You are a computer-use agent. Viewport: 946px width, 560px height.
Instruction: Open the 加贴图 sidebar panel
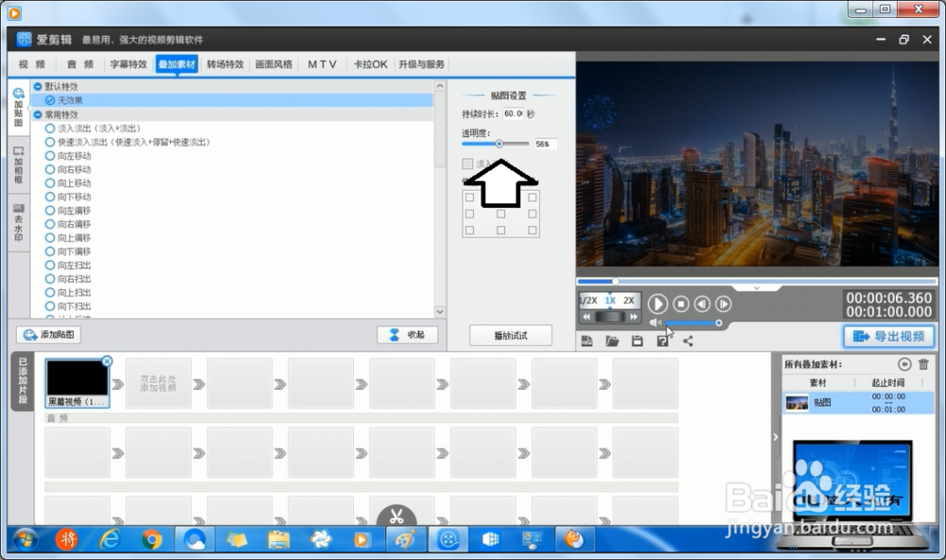point(19,108)
